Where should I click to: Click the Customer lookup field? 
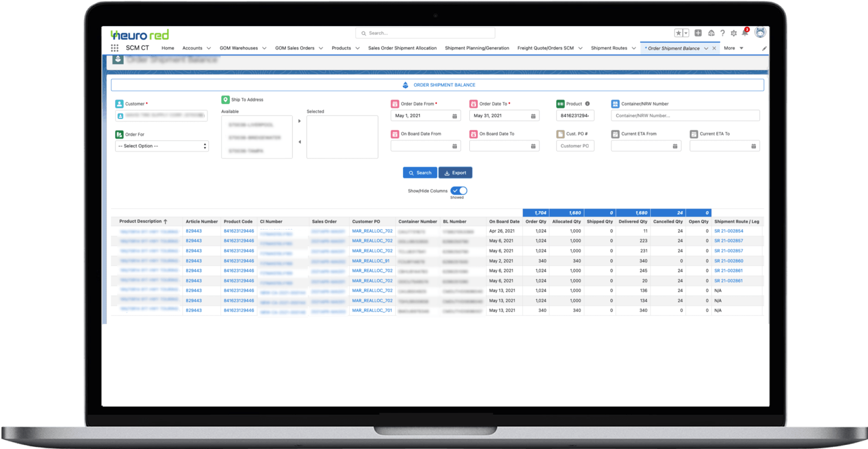coord(161,115)
